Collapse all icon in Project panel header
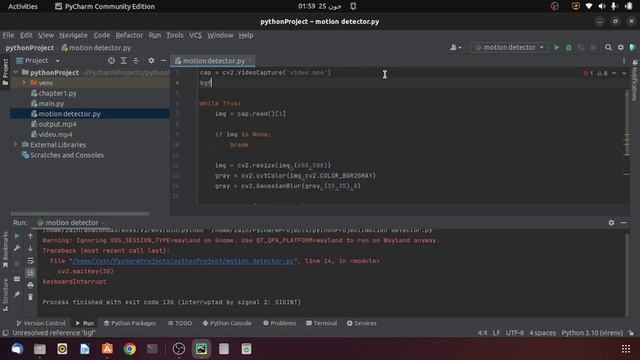This screenshot has height=360, width=640. [136, 60]
